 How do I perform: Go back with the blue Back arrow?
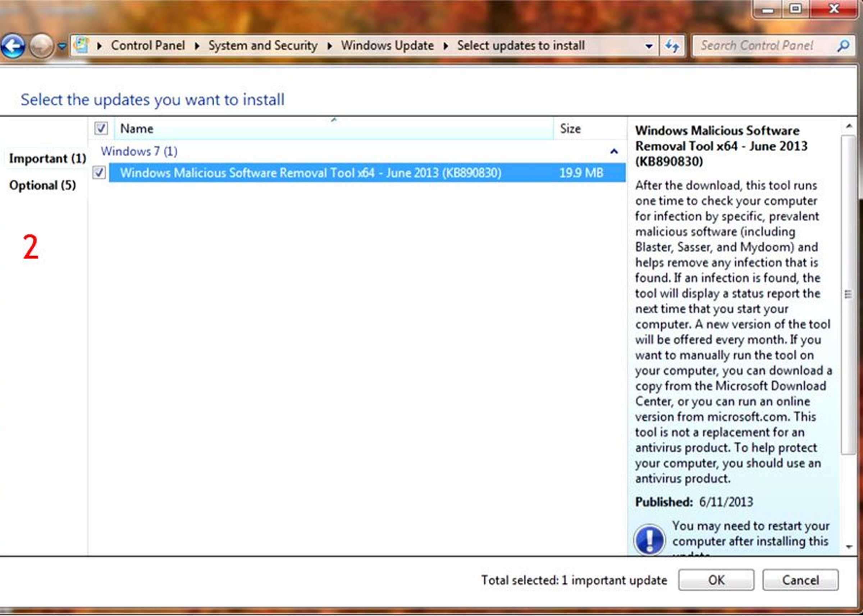point(13,46)
